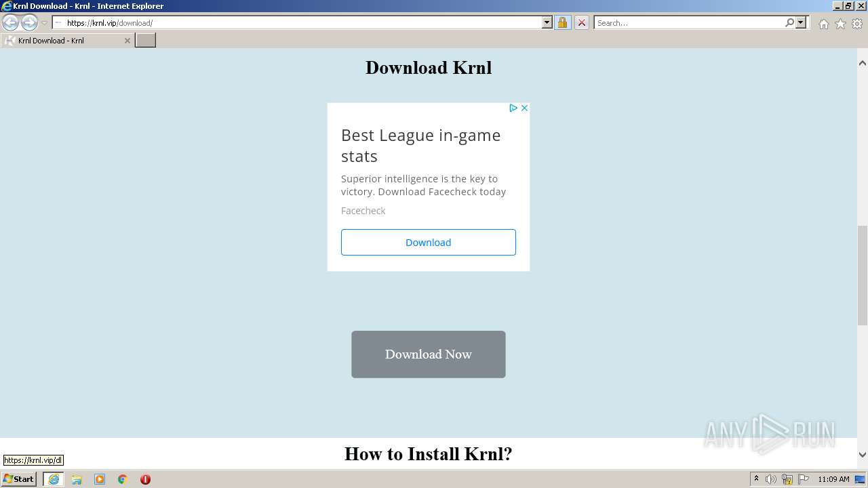Click the browser Forward arrow button
Viewport: 868px width, 488px height.
[x=29, y=23]
